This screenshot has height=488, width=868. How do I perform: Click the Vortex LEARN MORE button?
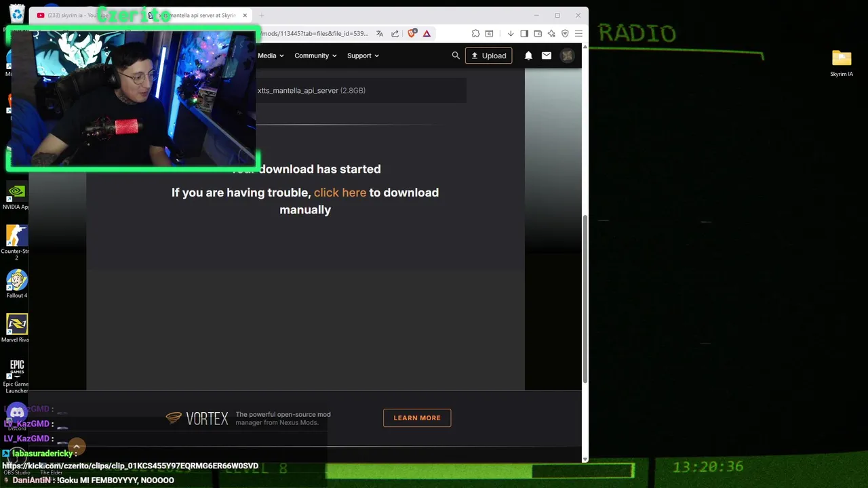[417, 418]
